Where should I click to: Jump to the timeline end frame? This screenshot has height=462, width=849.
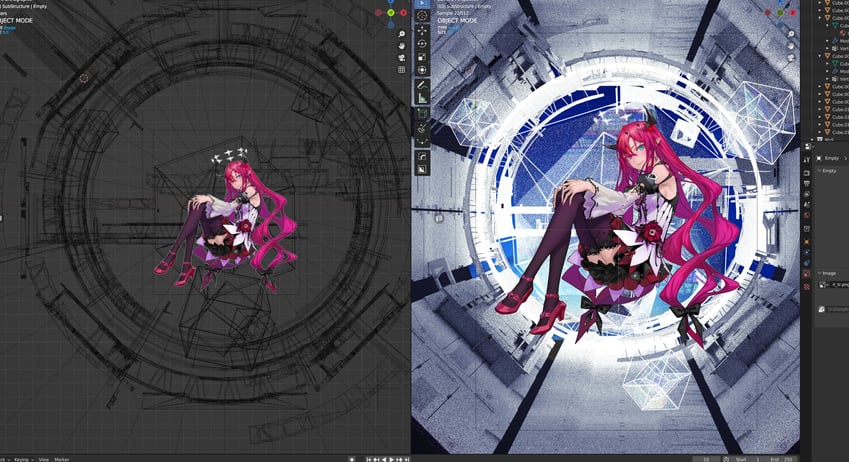click(407, 459)
